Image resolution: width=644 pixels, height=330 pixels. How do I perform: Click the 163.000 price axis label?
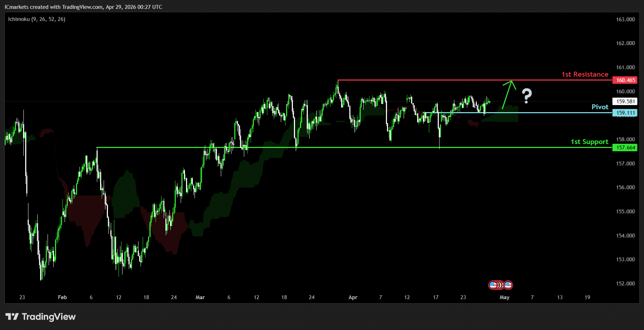coord(625,20)
